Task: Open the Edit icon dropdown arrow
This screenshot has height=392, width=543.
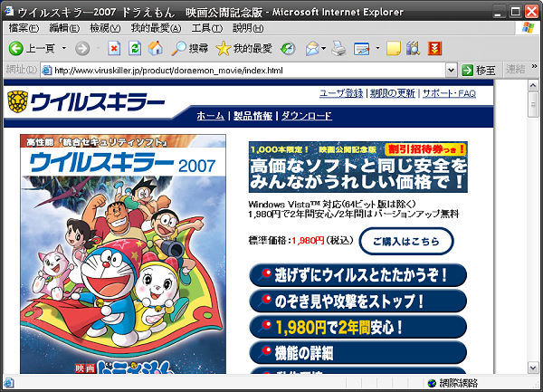Action: click(377, 48)
